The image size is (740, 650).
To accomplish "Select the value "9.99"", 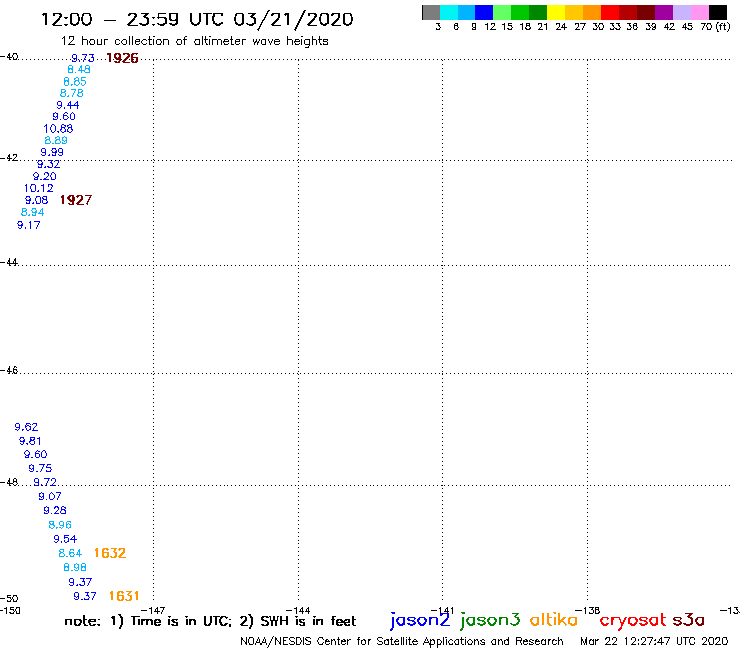I will click(52, 152).
